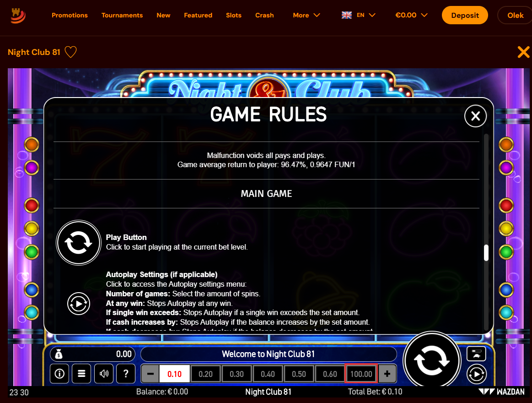This screenshot has height=403, width=532.
Task: Click the large spin play button
Action: [x=431, y=360]
